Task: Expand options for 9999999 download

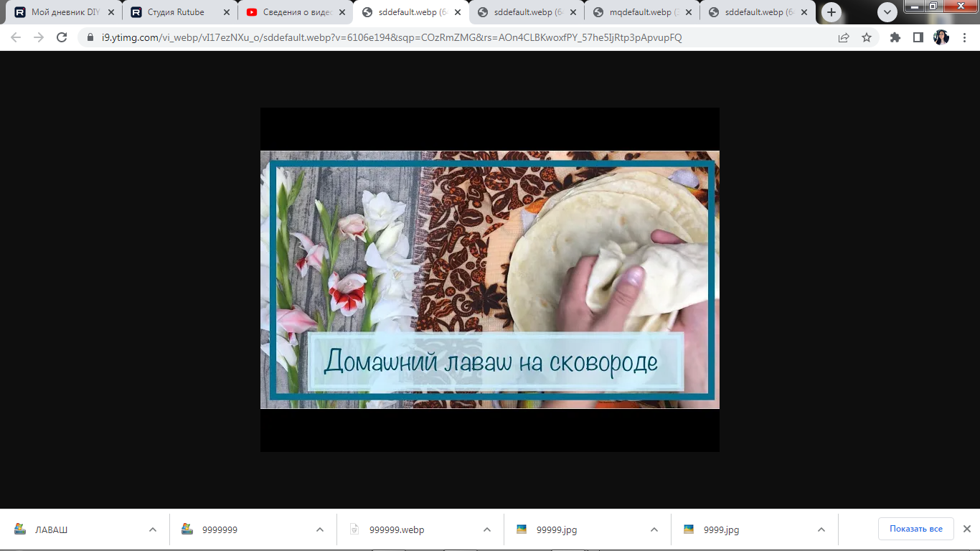Action: [320, 529]
